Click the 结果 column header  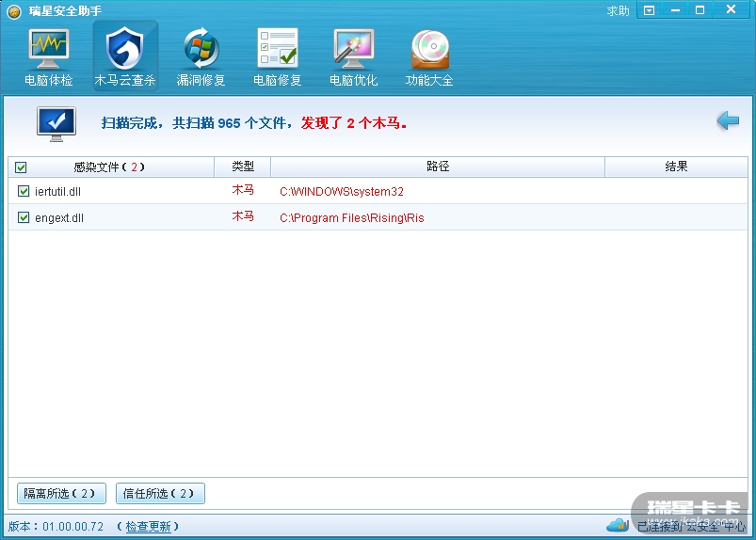click(x=677, y=167)
